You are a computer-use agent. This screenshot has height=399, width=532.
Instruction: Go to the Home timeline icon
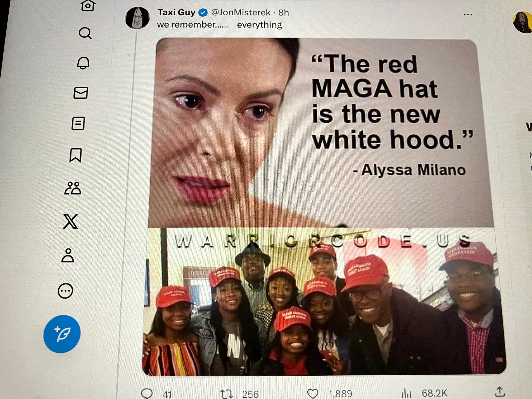87,5
